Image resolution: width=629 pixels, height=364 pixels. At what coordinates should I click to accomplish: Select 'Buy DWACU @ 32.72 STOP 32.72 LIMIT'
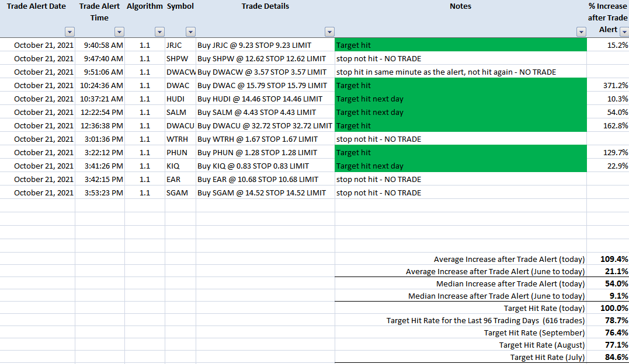(265, 126)
